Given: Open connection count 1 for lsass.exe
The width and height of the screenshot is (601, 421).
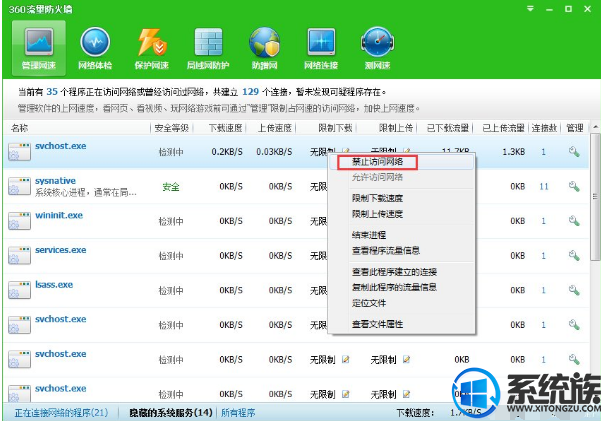Looking at the screenshot, I should click(544, 290).
